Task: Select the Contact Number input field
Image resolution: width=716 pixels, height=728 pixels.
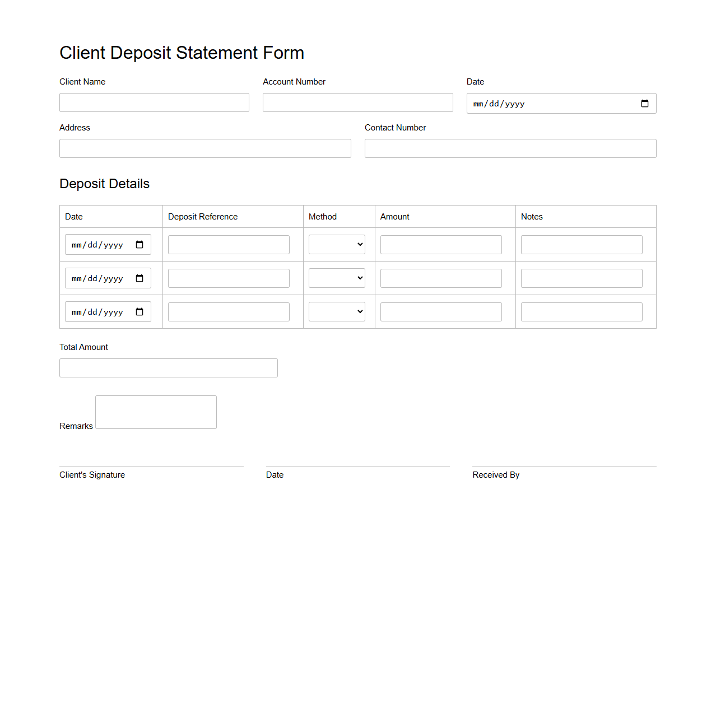Action: coord(510,148)
